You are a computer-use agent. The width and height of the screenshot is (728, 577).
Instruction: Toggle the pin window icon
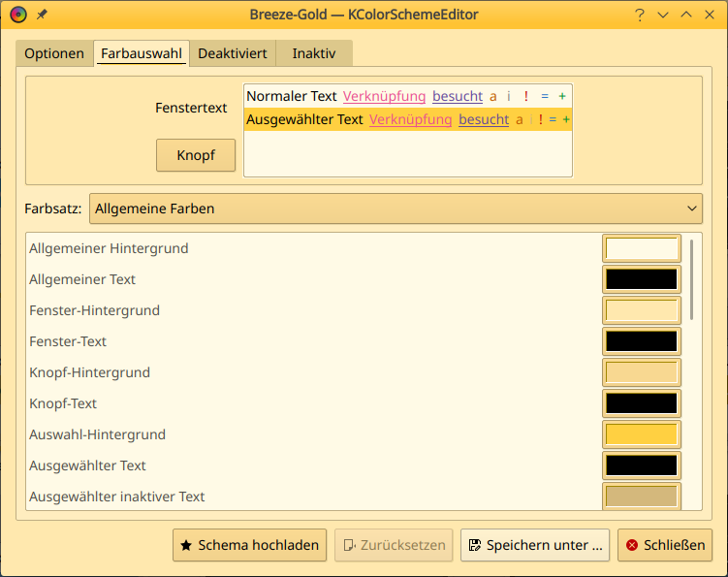[42, 15]
